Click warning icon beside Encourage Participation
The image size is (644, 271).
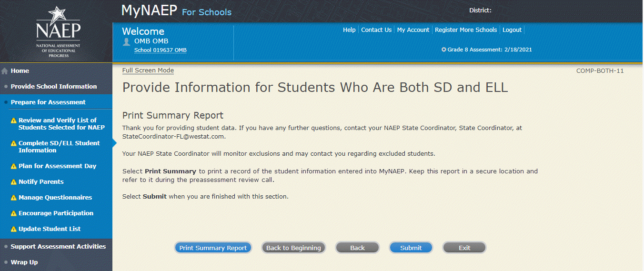(x=14, y=213)
